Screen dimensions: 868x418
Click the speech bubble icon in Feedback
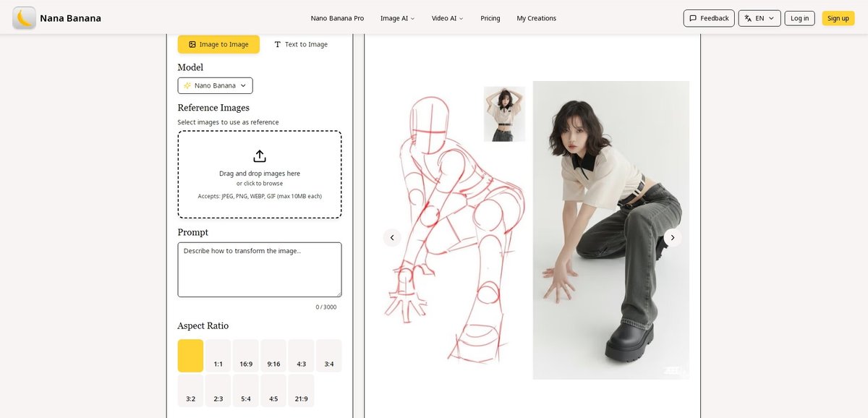[693, 18]
